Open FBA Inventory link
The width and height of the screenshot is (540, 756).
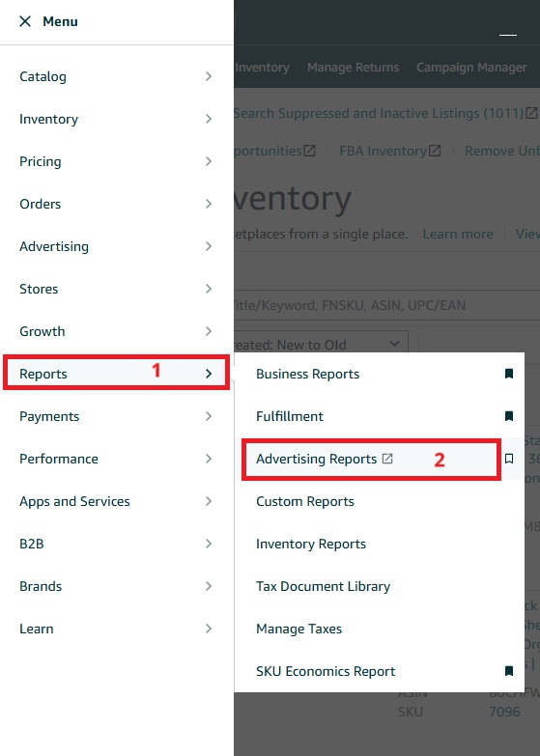pyautogui.click(x=384, y=151)
